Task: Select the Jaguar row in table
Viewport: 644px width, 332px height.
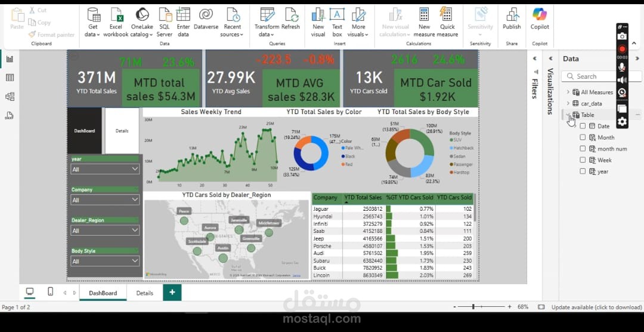Action: point(392,208)
